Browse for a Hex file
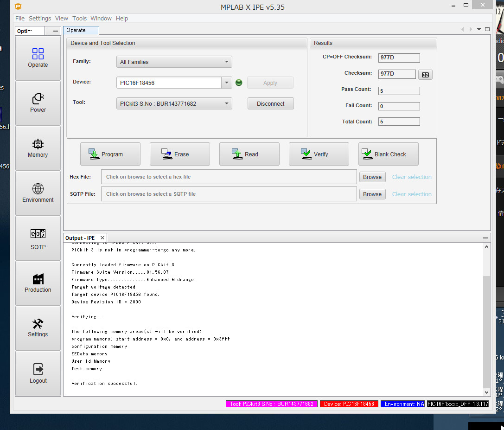The image size is (504, 430). (x=372, y=177)
